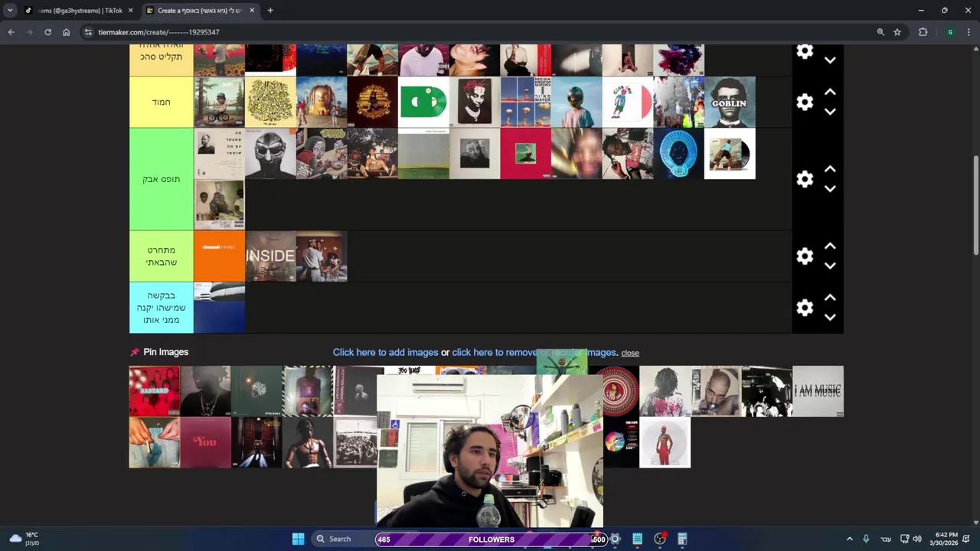This screenshot has width=980, height=551.
Task: Select the BASTARD album in the image pool
Action: click(x=155, y=391)
